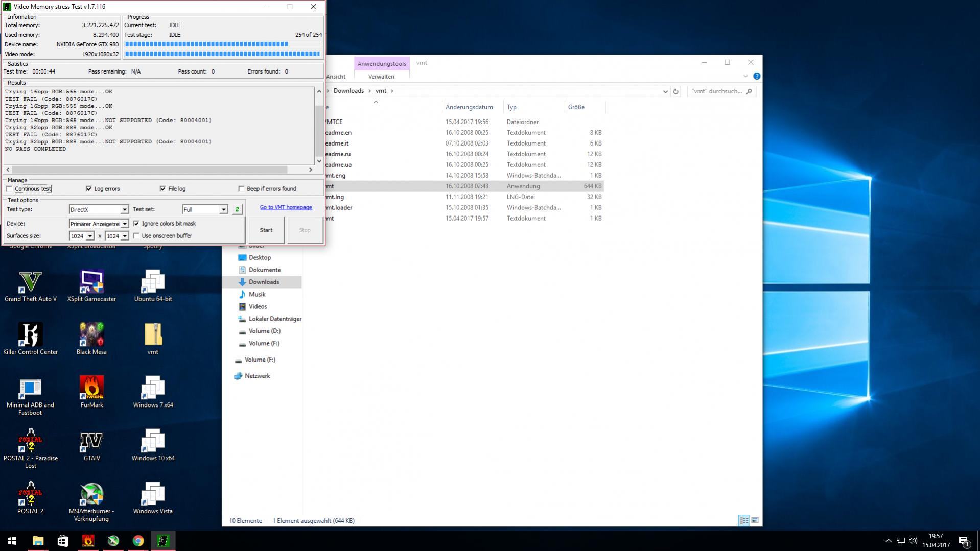Uncheck Ignore colors bit mask
This screenshot has height=551, width=980.
point(136,224)
